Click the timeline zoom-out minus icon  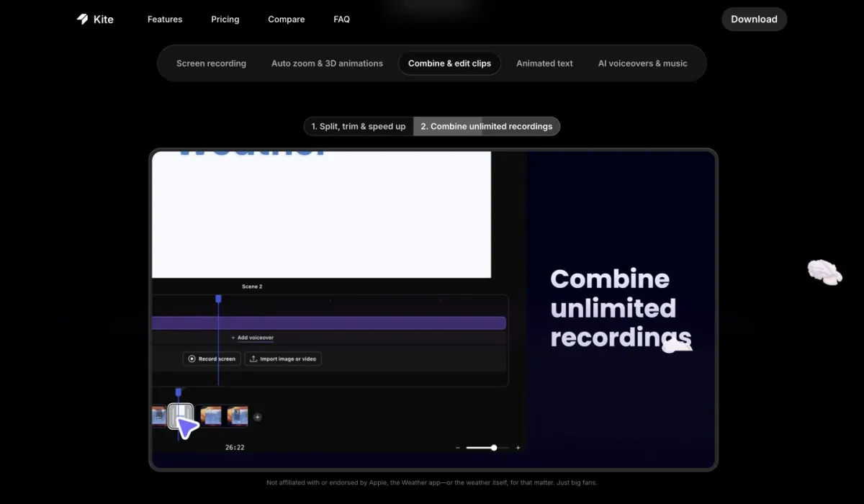pyautogui.click(x=458, y=448)
